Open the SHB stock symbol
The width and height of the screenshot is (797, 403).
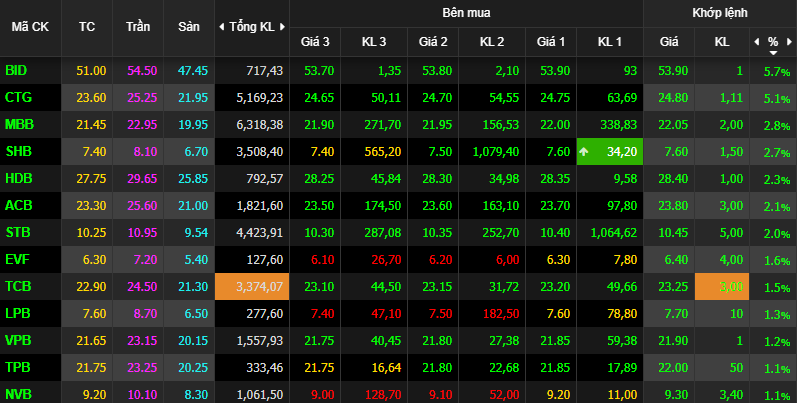[18, 151]
